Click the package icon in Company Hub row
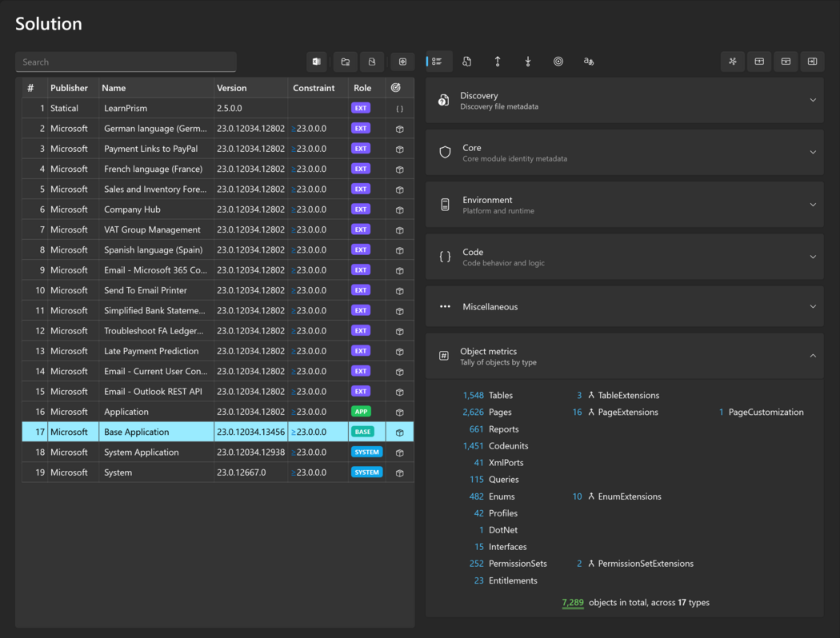Viewport: 840px width, 638px height. (400, 209)
